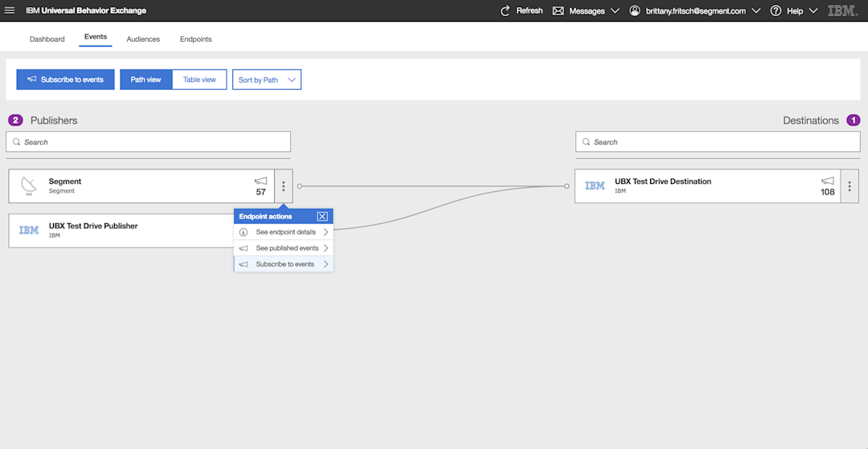The width and height of the screenshot is (868, 449).
Task: Click chevron next to See endpoint details
Action: (x=326, y=231)
